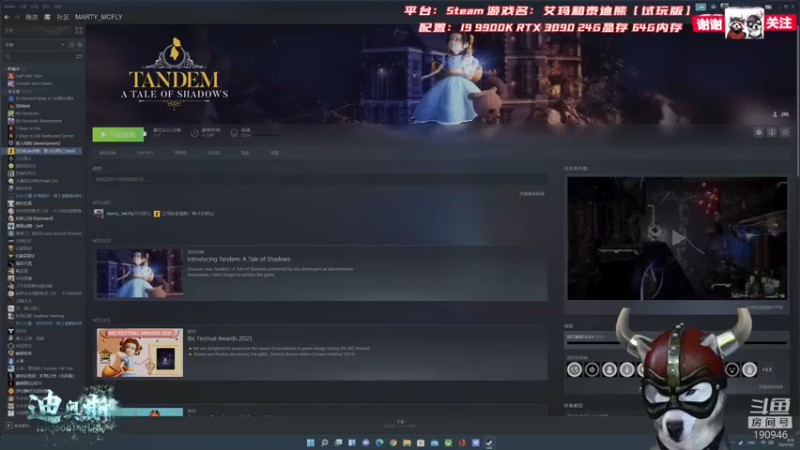Show the +13 more achievements
Screen dimensions: 800x450
pyautogui.click(x=767, y=369)
